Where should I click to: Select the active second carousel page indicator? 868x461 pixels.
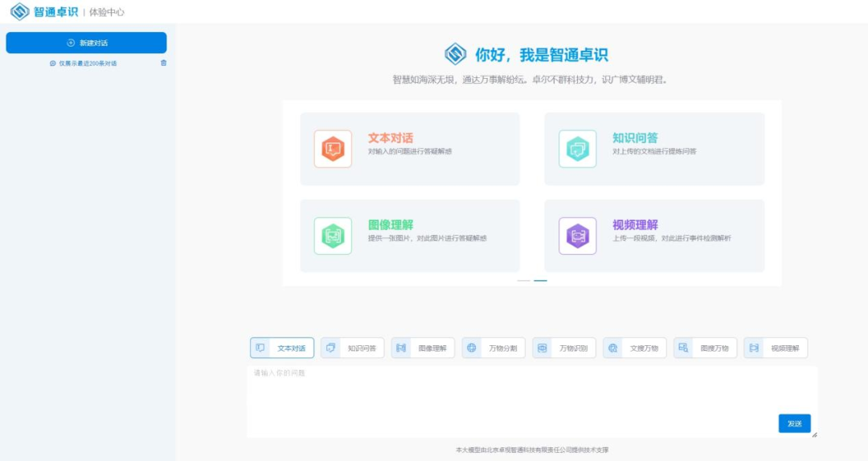pos(540,280)
